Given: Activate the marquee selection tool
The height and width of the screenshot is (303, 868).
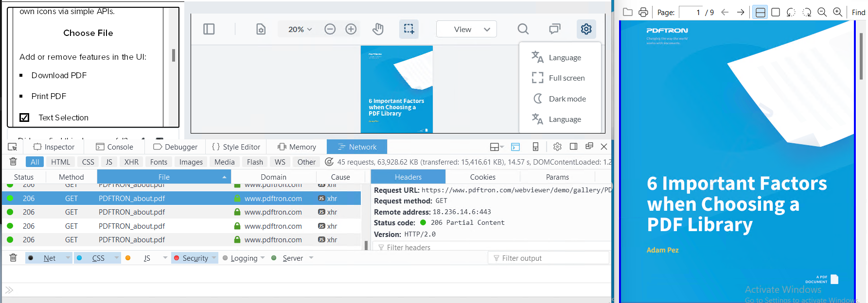Looking at the screenshot, I should pyautogui.click(x=409, y=29).
